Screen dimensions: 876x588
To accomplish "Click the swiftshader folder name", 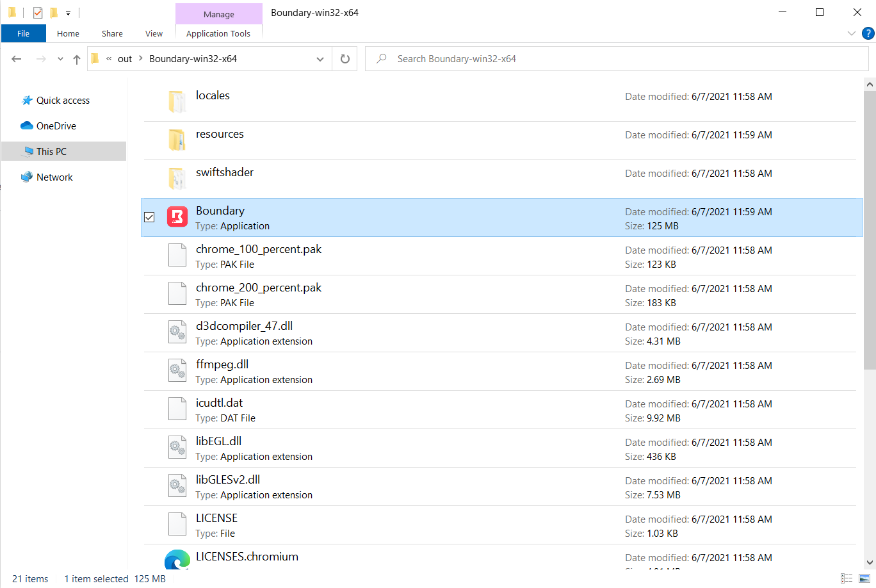I will [x=225, y=172].
